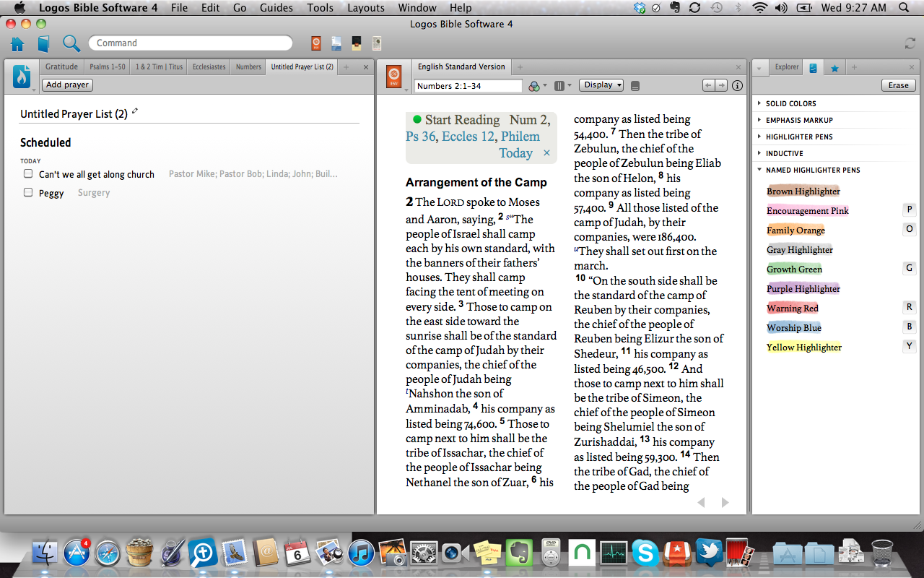This screenshot has height=578, width=924.
Task: Switch to the Psalms 1-50 tab
Action: coord(108,66)
